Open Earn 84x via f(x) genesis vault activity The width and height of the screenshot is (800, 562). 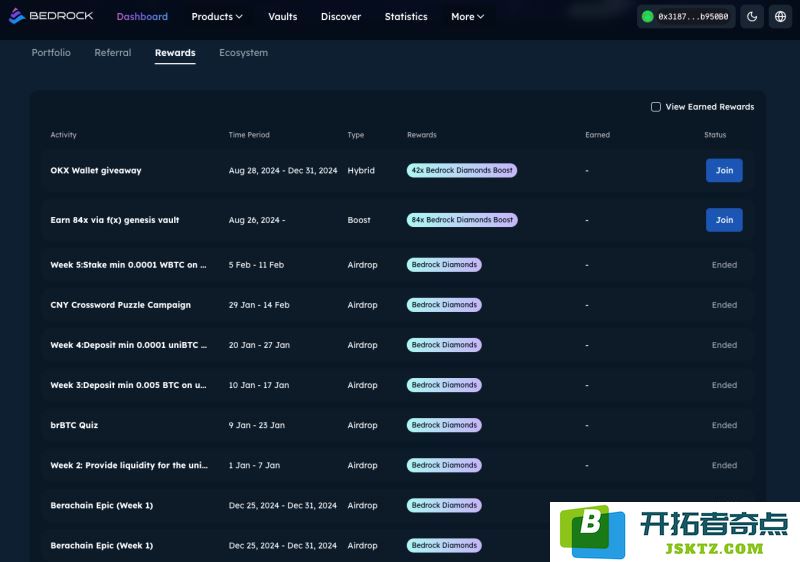[x=115, y=220]
